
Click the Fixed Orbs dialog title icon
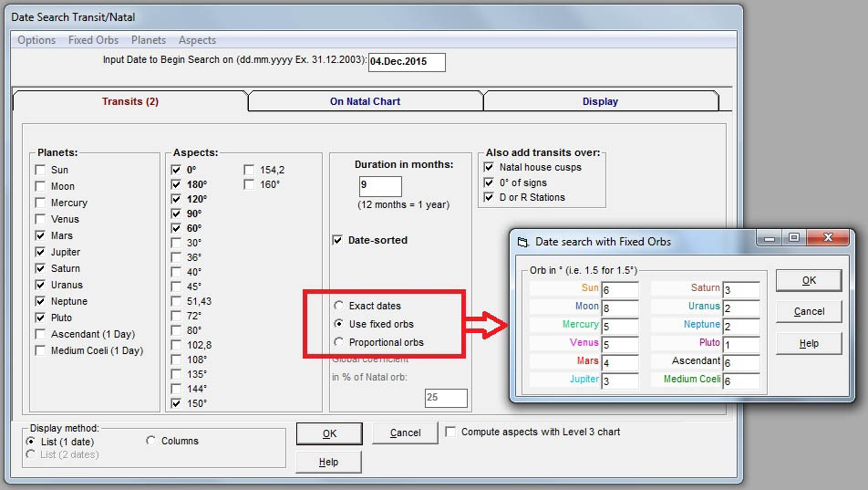(522, 242)
